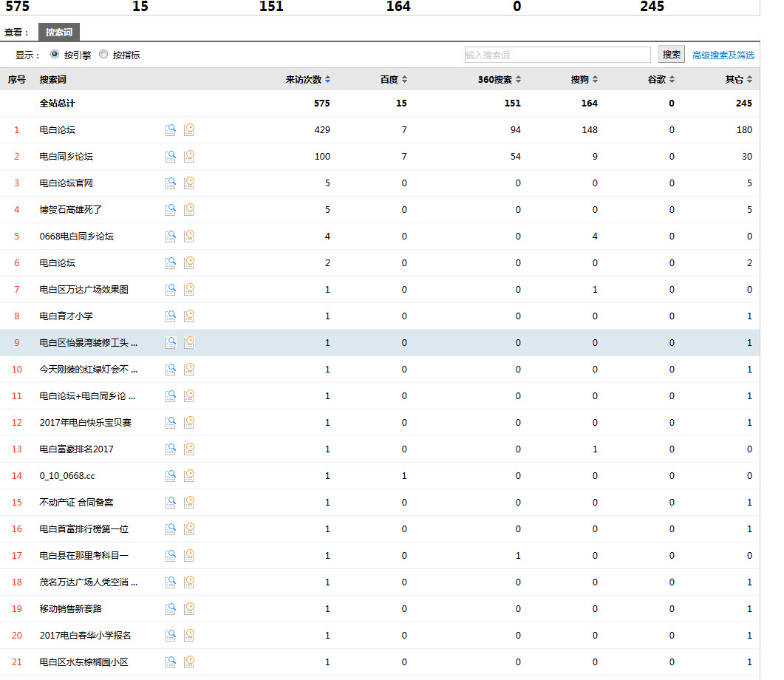Screen dimensions: 784x680
Task: Open the 高级搜索及筛选 link
Action: [723, 55]
